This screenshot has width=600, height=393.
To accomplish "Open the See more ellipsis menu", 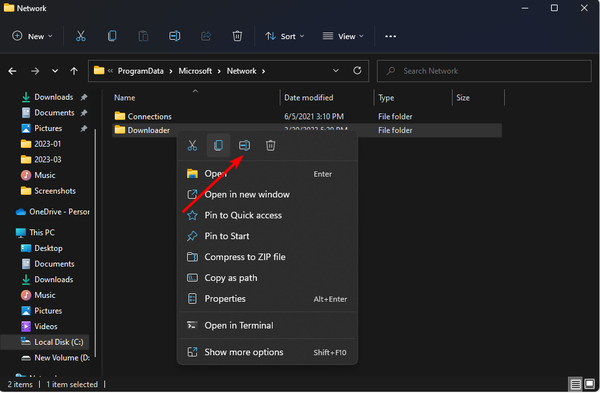I will click(x=390, y=36).
